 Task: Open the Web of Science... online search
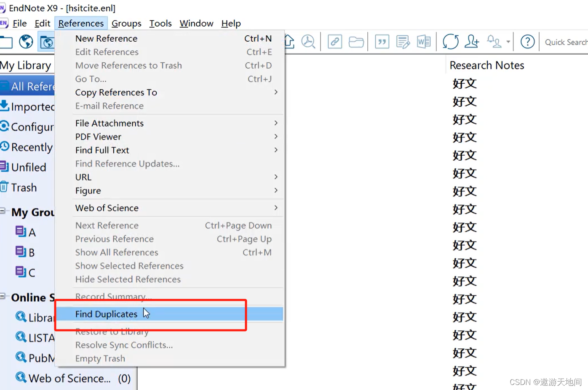(73, 378)
